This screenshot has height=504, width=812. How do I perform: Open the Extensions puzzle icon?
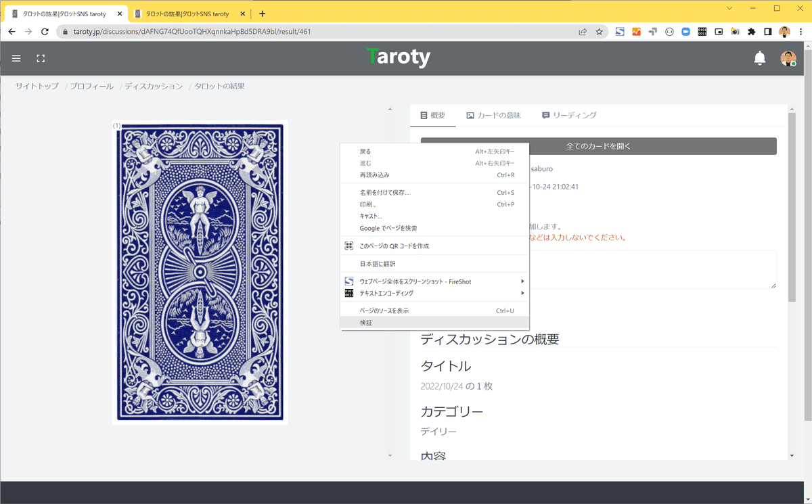coord(751,32)
